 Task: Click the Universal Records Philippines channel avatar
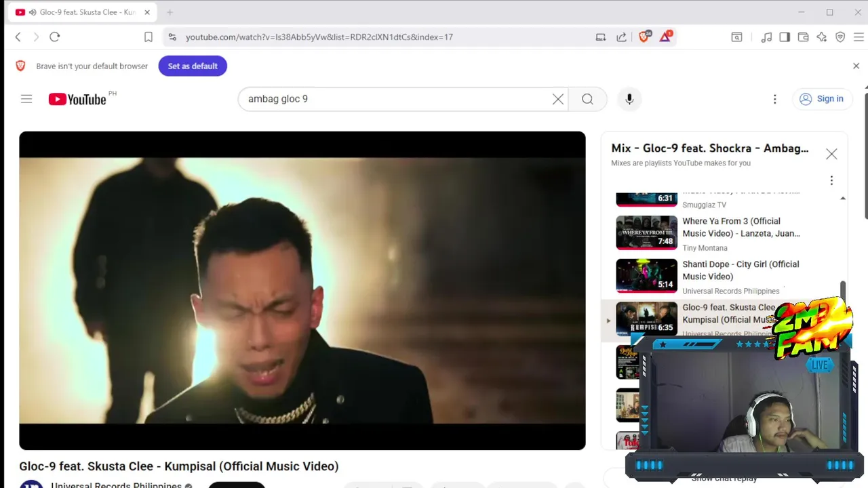(31, 484)
